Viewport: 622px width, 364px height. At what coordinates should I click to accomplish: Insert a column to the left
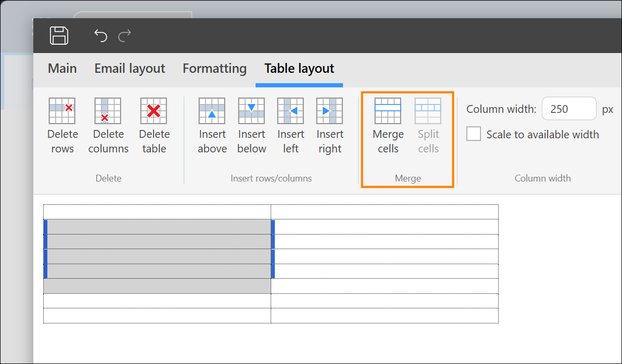(x=290, y=126)
